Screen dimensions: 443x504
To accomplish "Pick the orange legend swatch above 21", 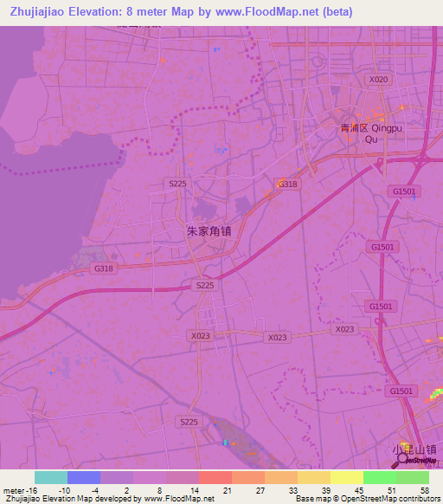I will click(x=248, y=477).
